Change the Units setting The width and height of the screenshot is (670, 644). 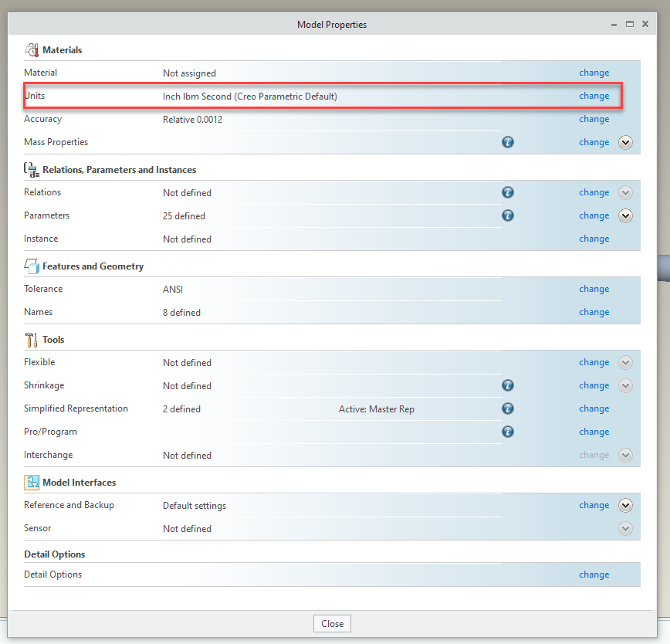click(594, 96)
